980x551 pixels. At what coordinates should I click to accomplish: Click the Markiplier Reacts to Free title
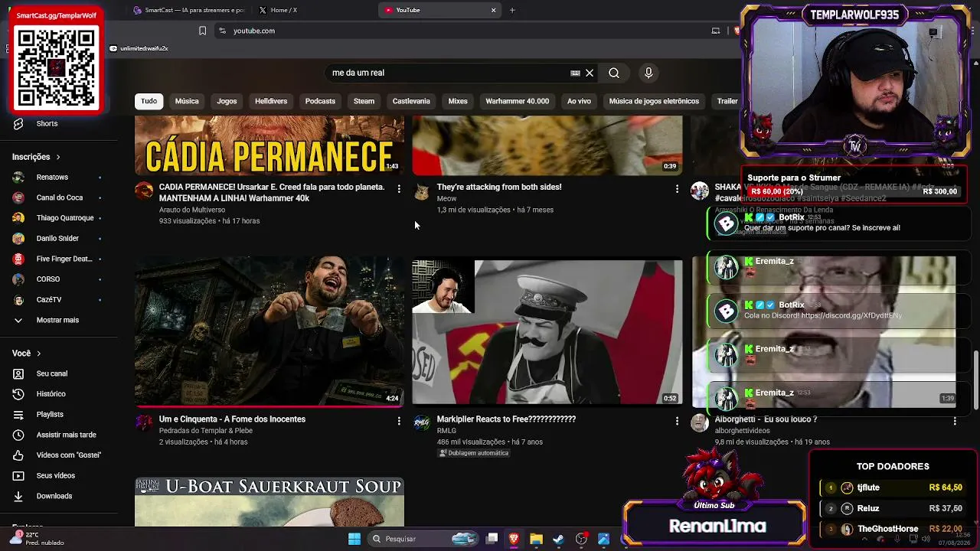(x=506, y=419)
